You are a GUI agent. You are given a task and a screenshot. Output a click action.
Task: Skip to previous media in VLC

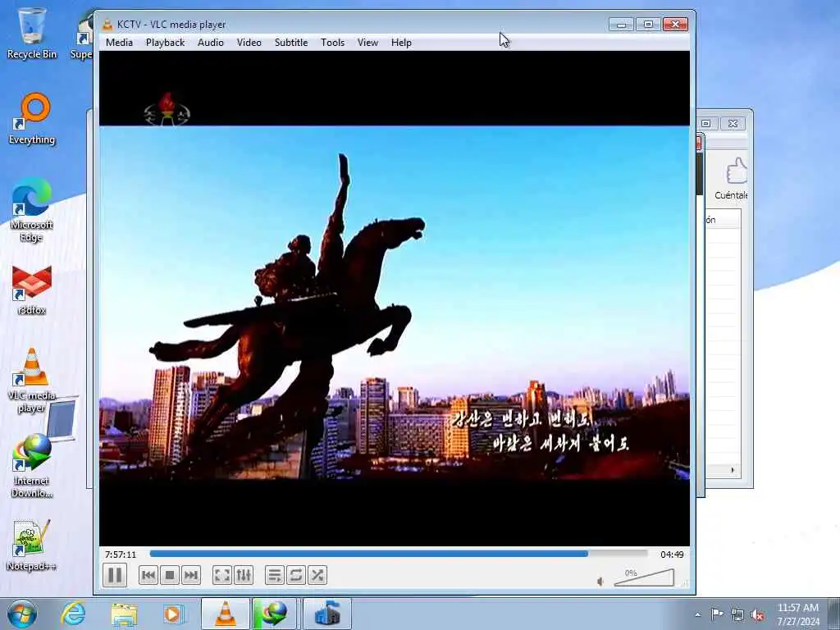click(148, 575)
